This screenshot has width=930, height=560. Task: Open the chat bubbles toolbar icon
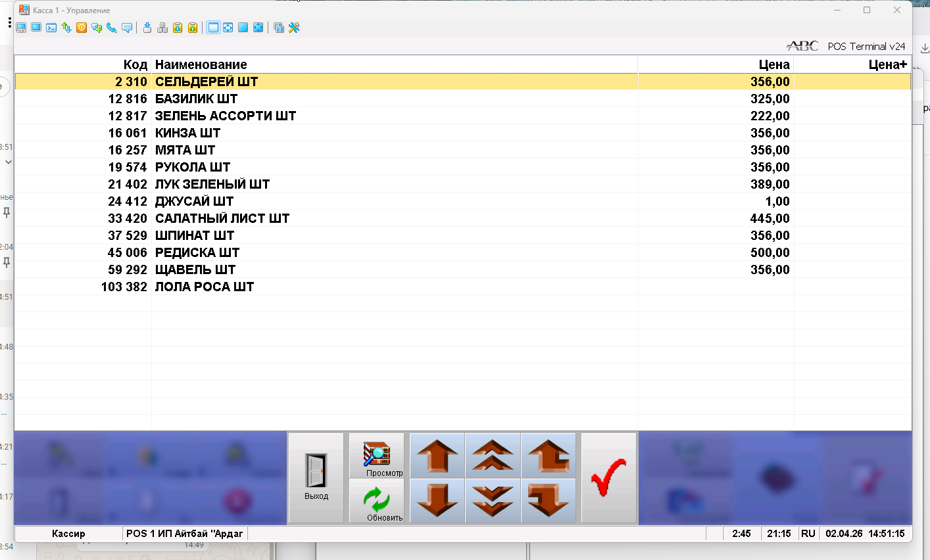coord(97,28)
